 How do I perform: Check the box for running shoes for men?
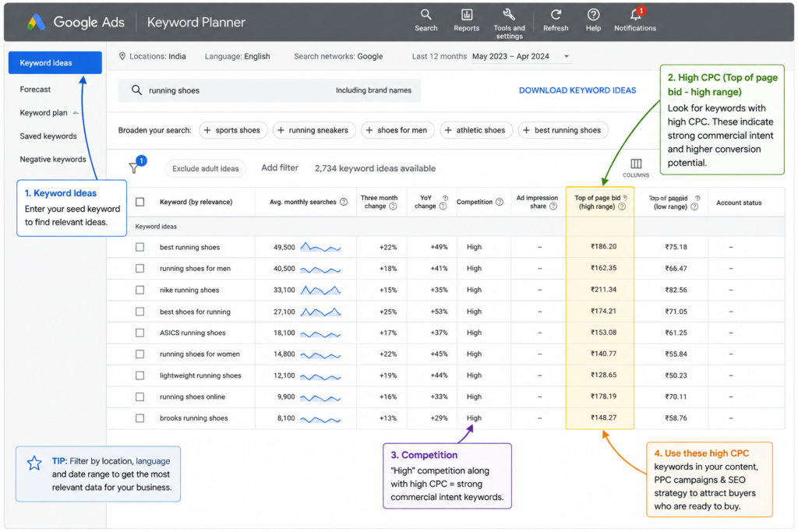(x=140, y=269)
